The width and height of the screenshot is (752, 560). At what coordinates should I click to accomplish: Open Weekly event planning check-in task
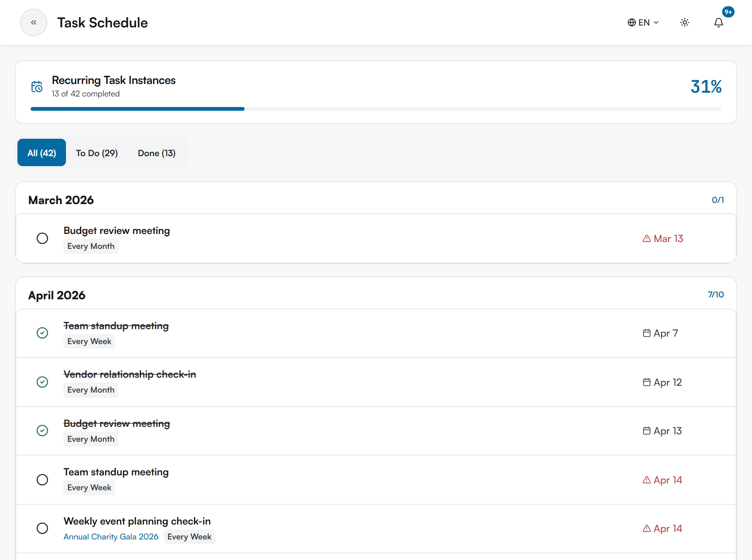(x=137, y=521)
